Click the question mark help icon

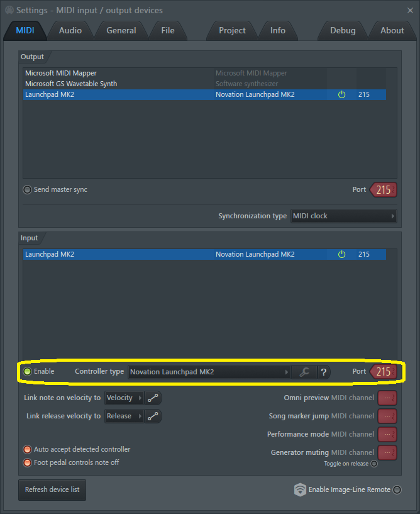[x=324, y=372]
